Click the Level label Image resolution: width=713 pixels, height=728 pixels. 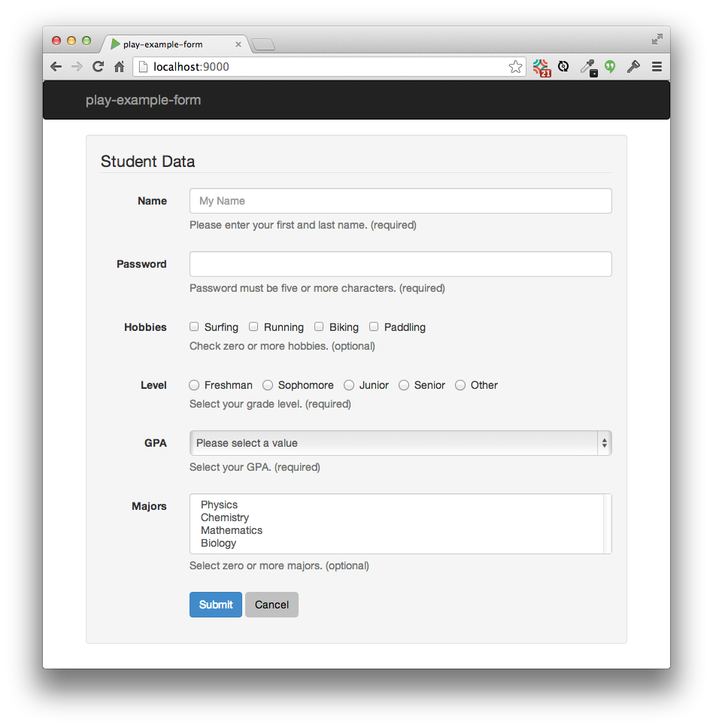coord(153,385)
